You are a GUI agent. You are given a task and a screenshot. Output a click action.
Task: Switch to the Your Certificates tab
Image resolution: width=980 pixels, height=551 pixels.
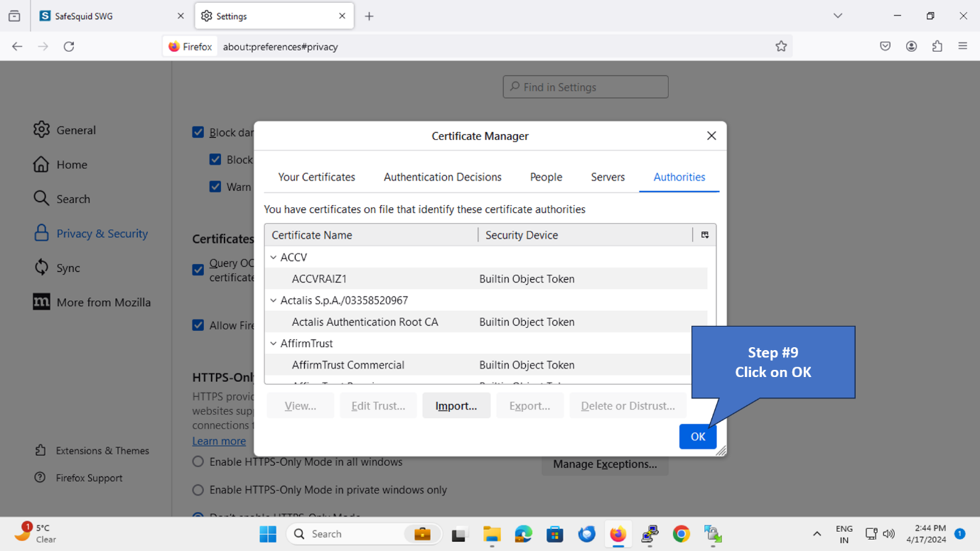point(316,177)
